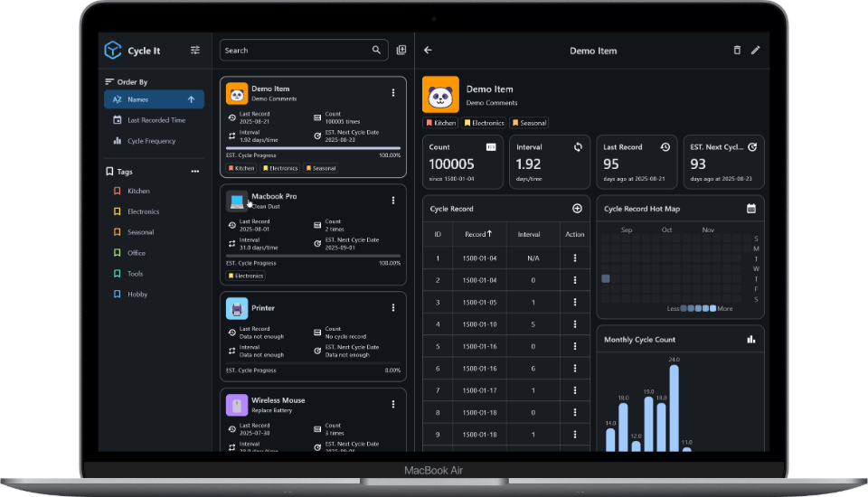
Task: Go back using the left arrow
Action: (x=428, y=51)
